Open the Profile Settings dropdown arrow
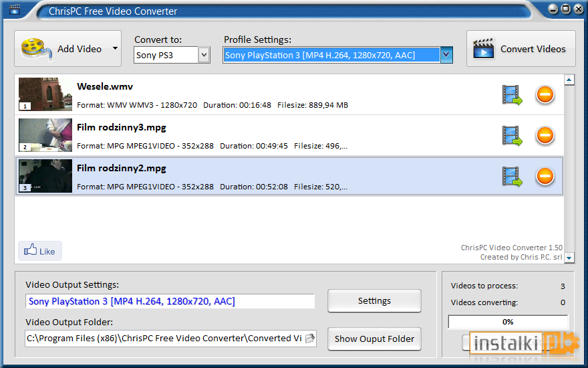Screen dimensions: 588x368 point(446,55)
